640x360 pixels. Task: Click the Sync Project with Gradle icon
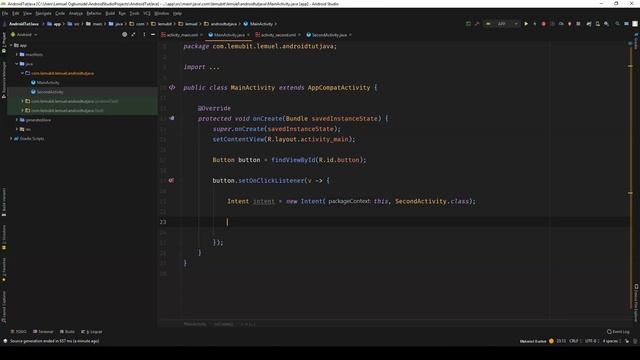click(x=589, y=24)
